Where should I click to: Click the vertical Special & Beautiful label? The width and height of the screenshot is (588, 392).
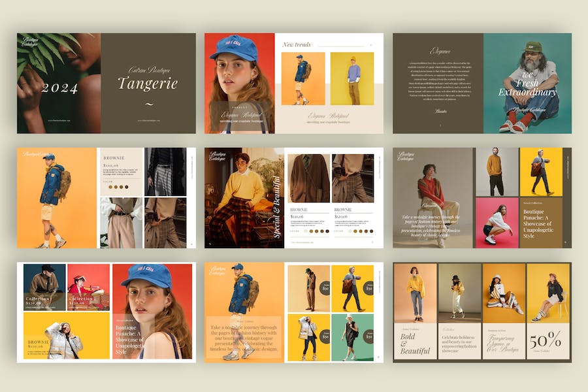click(275, 210)
